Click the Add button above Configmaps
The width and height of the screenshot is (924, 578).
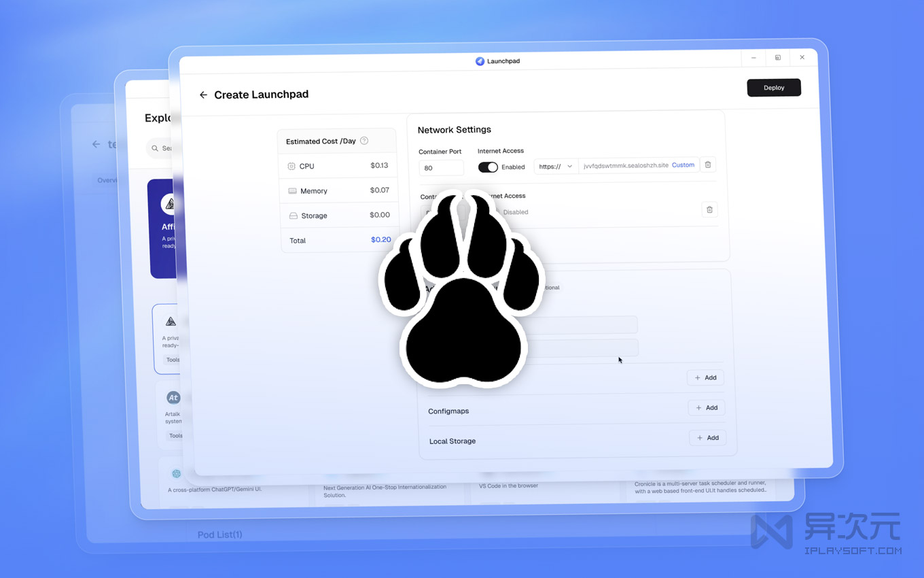pos(705,377)
